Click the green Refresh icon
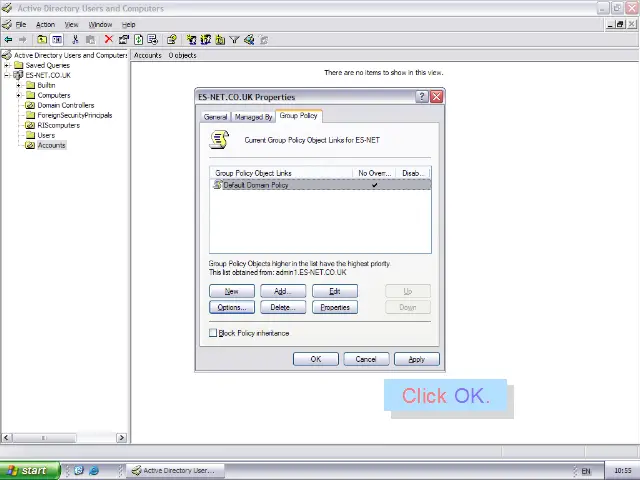The width and height of the screenshot is (640, 480). (139, 40)
